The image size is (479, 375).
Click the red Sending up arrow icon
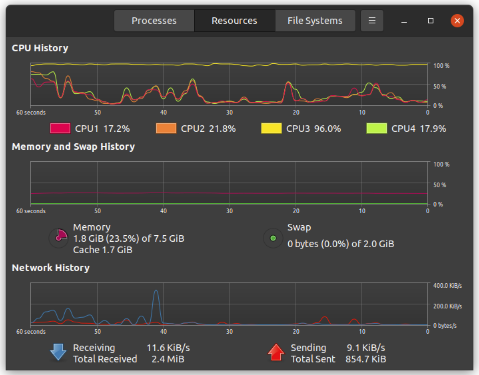276,353
